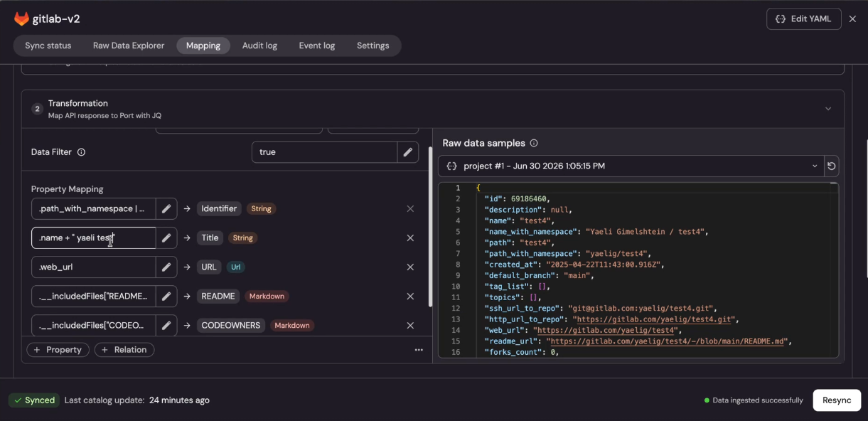Click the Data ingested successfully status
Screen dimensions: 868x421
753,400
